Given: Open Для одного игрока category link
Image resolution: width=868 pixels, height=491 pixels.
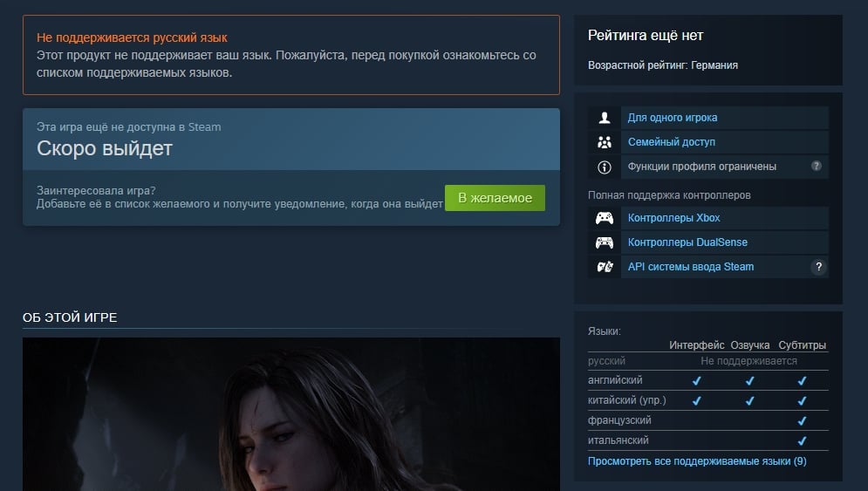Looking at the screenshot, I should pos(672,118).
